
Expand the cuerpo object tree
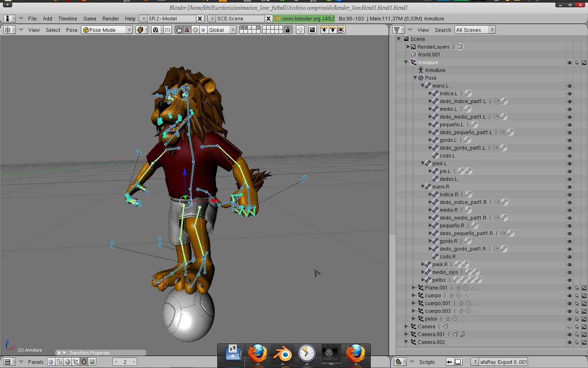point(414,296)
